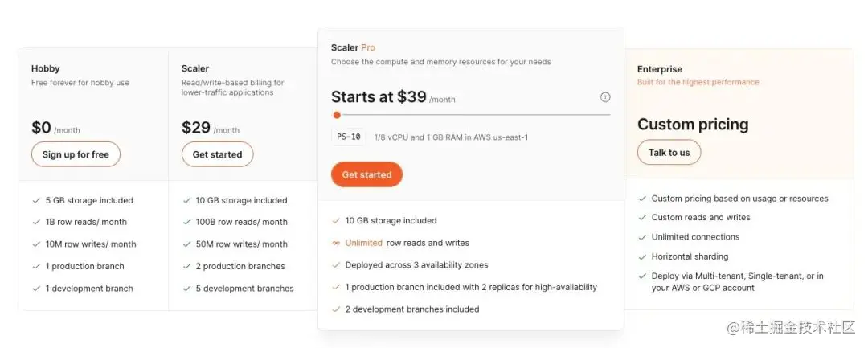Click checkmark for Deployed across 3 availability zones

pos(336,264)
